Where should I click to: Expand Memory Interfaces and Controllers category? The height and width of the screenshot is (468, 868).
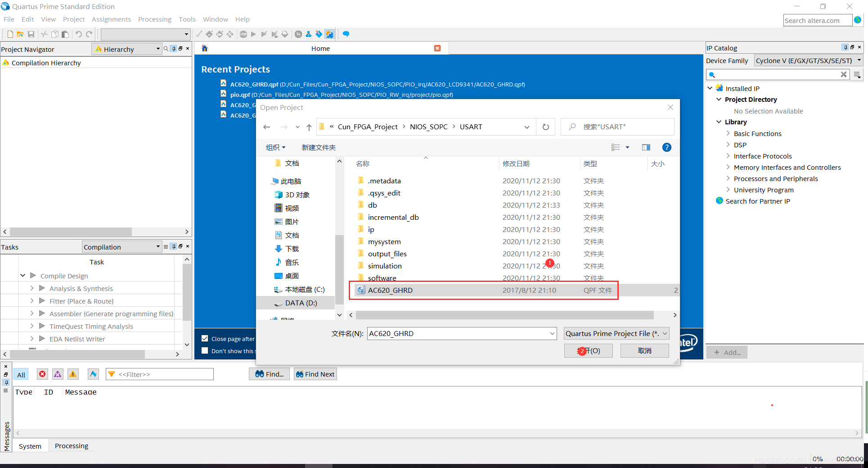click(x=728, y=167)
